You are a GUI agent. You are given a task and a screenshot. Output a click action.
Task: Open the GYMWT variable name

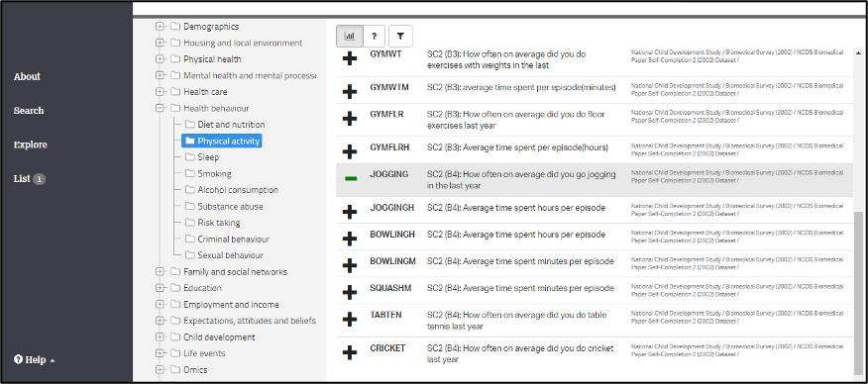pyautogui.click(x=385, y=54)
